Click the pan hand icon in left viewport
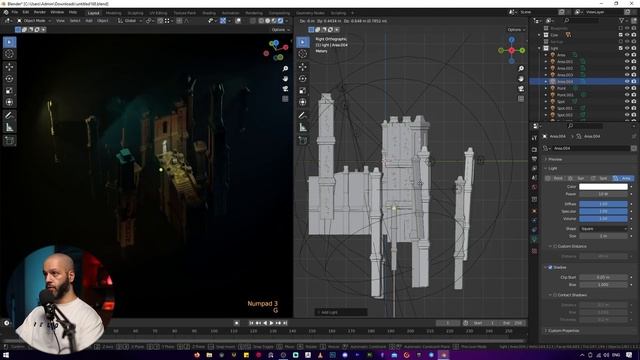Screen dimensions: 640x360 click(x=285, y=78)
